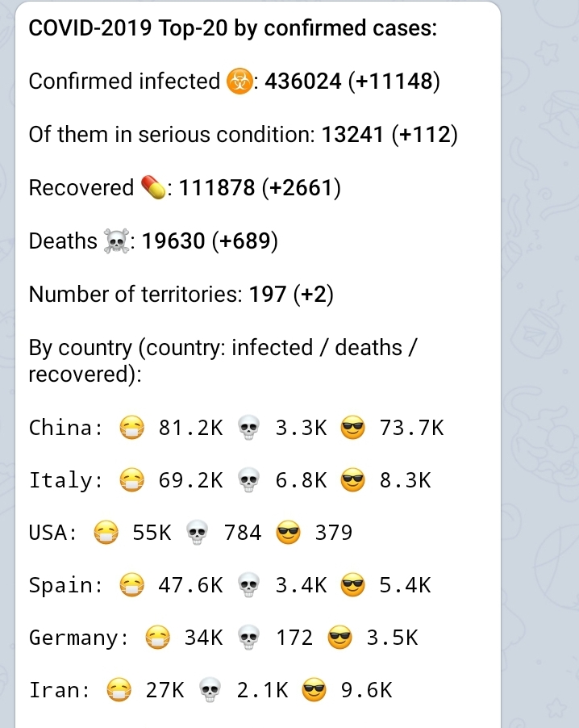The width and height of the screenshot is (579, 728).
Task: Click the mask face emoji beside China
Action: (x=131, y=427)
